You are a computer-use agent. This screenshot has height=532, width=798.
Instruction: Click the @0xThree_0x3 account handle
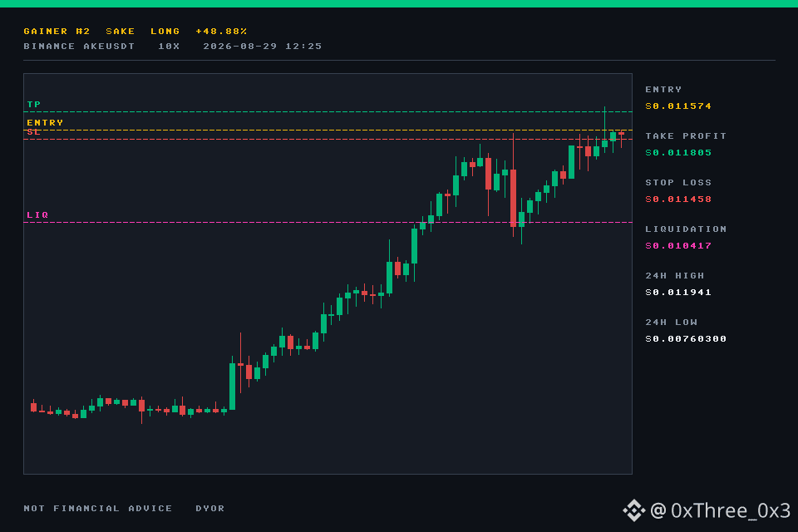click(x=720, y=510)
